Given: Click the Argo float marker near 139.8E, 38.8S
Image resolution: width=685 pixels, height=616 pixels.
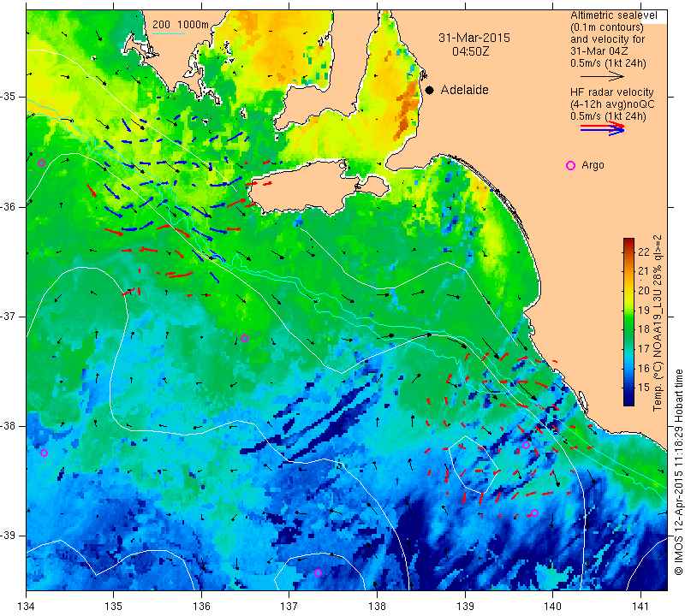Looking at the screenshot, I should [x=534, y=513].
